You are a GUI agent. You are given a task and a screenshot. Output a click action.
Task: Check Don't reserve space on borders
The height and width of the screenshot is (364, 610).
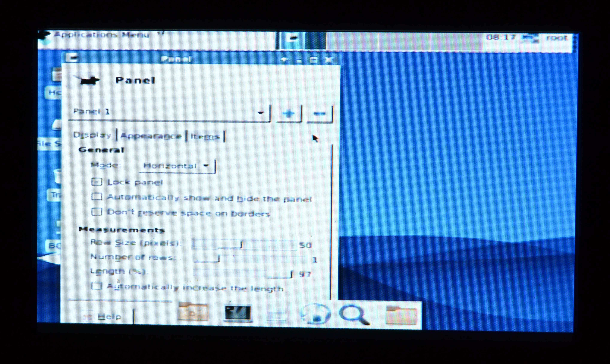point(97,212)
